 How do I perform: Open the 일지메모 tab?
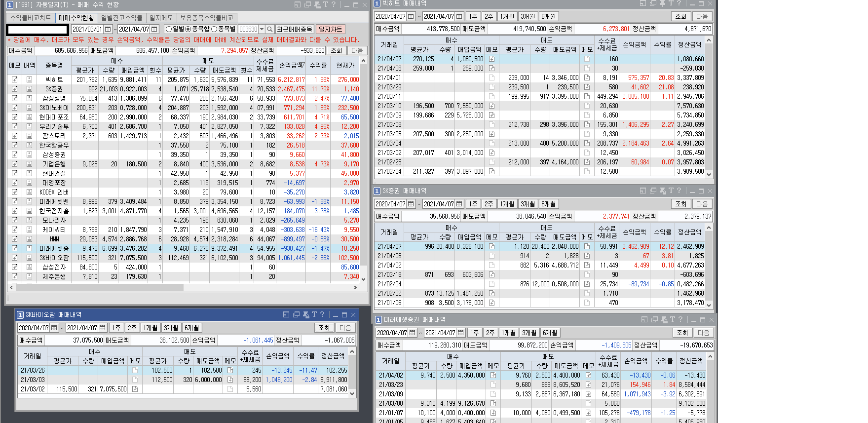161,18
